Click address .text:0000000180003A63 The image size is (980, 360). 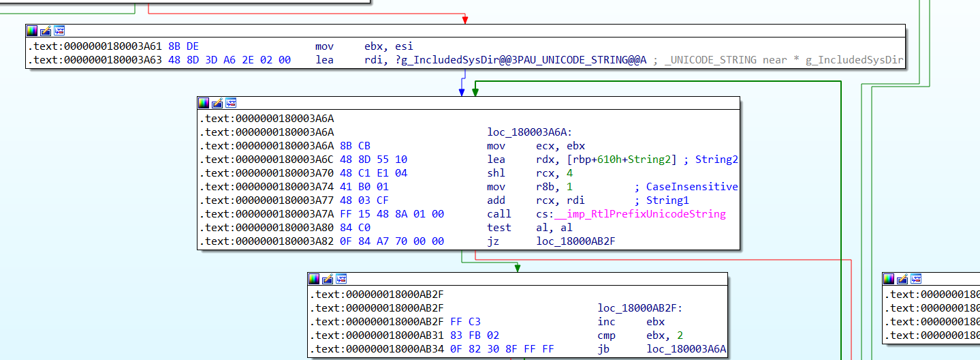click(x=95, y=60)
